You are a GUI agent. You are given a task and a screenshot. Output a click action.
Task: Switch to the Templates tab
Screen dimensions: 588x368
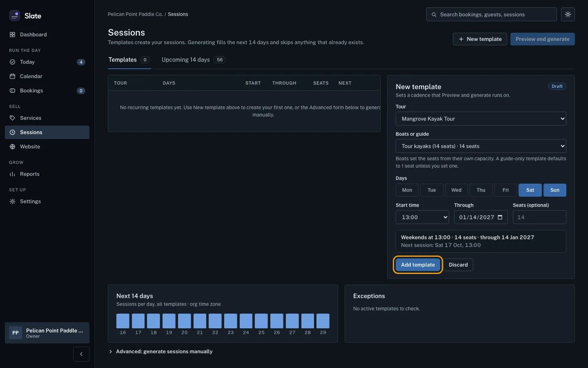[129, 60]
